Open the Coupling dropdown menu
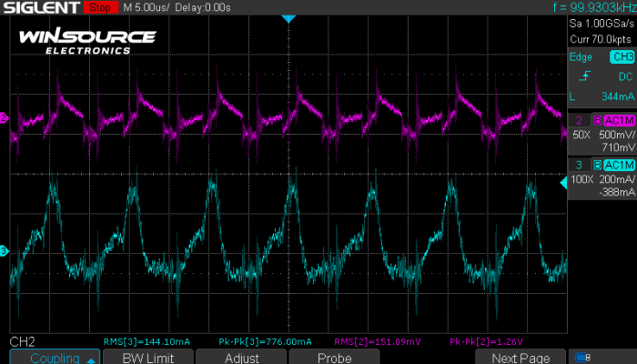Viewport: 637px width, 364px height. tap(61, 358)
